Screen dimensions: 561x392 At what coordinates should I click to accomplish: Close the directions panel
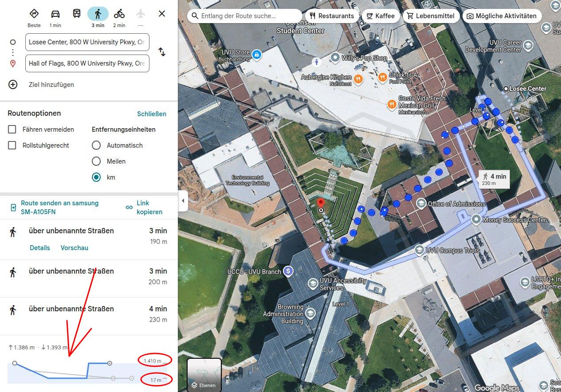162,14
